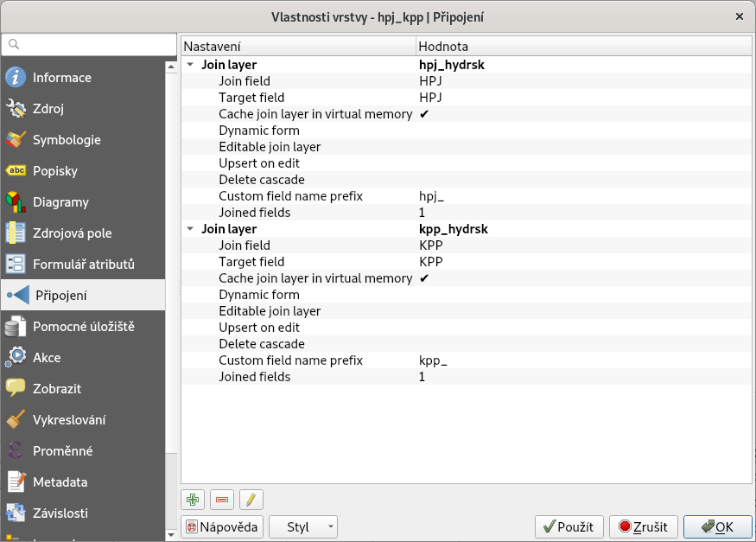Collapse the kpp_hydrsk Join layer tree
This screenshot has height=542, width=756.
click(190, 228)
